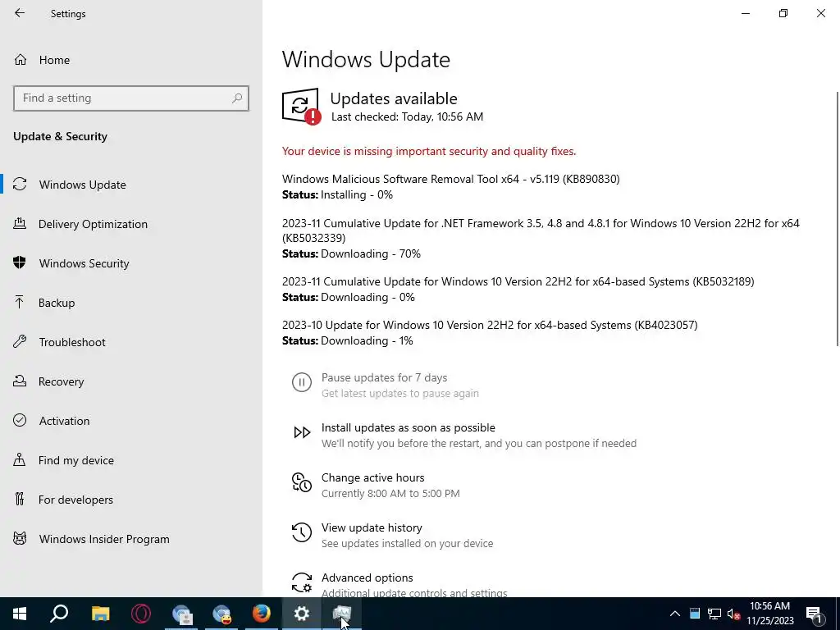Screen dimensions: 840x630
Task: Open Windows Insider Program page
Action: point(104,539)
